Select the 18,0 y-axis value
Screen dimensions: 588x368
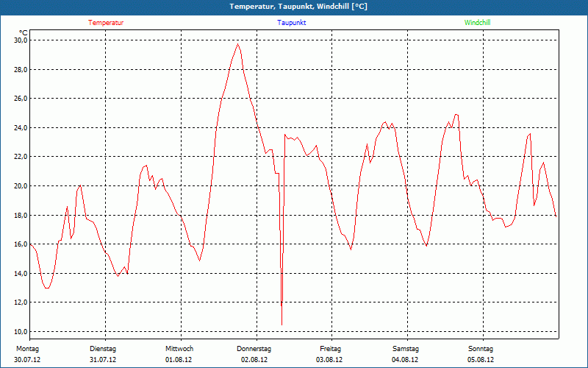click(21, 215)
